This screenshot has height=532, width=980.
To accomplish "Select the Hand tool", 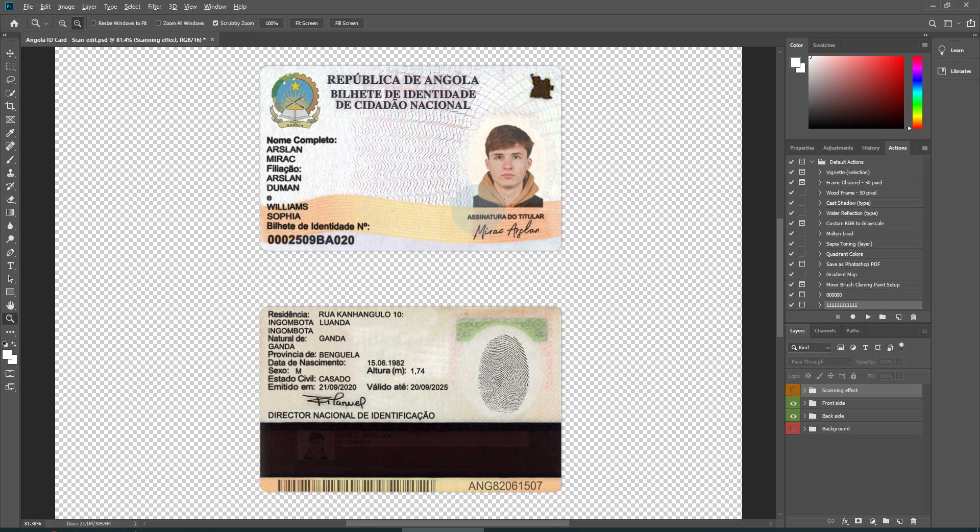I will point(10,305).
